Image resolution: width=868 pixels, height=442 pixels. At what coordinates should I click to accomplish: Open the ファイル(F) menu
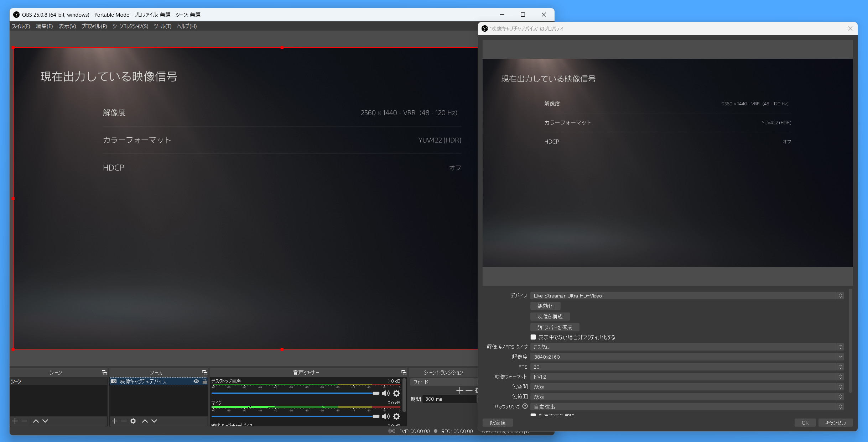21,26
